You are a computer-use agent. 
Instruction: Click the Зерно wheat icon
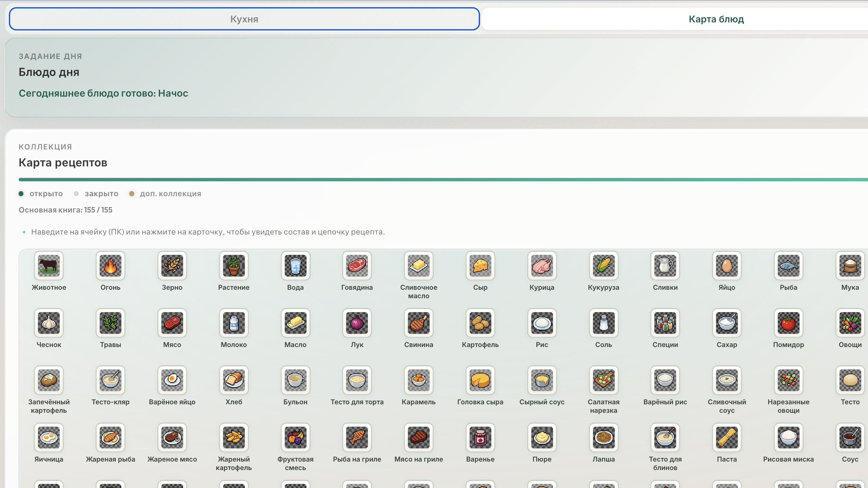pyautogui.click(x=172, y=266)
